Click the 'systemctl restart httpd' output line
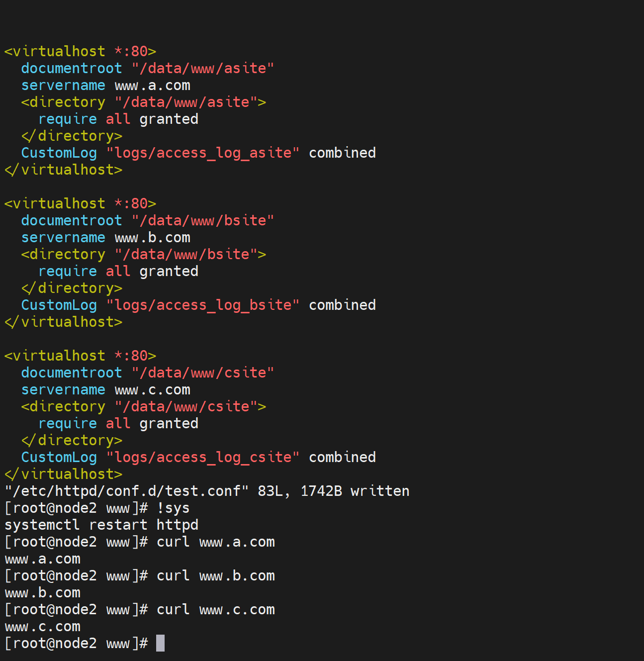The height and width of the screenshot is (661, 644). click(101, 525)
